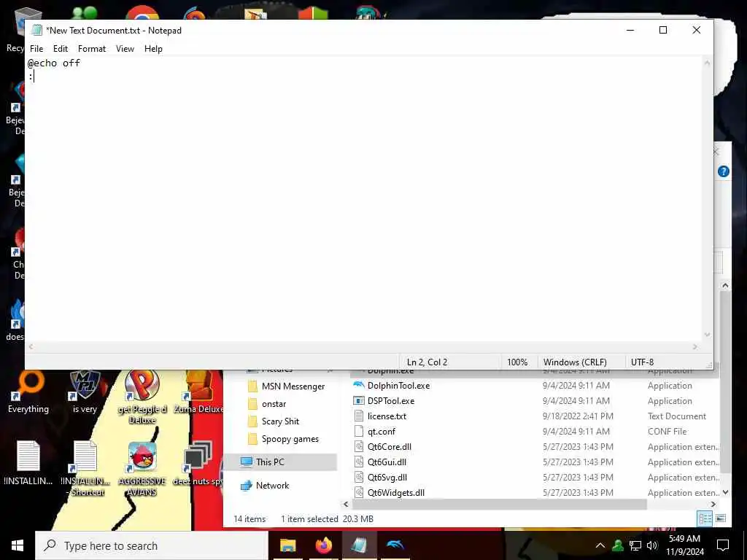The image size is (747, 560).
Task: Click Explorer file list scroll down arrow
Action: coord(725,493)
